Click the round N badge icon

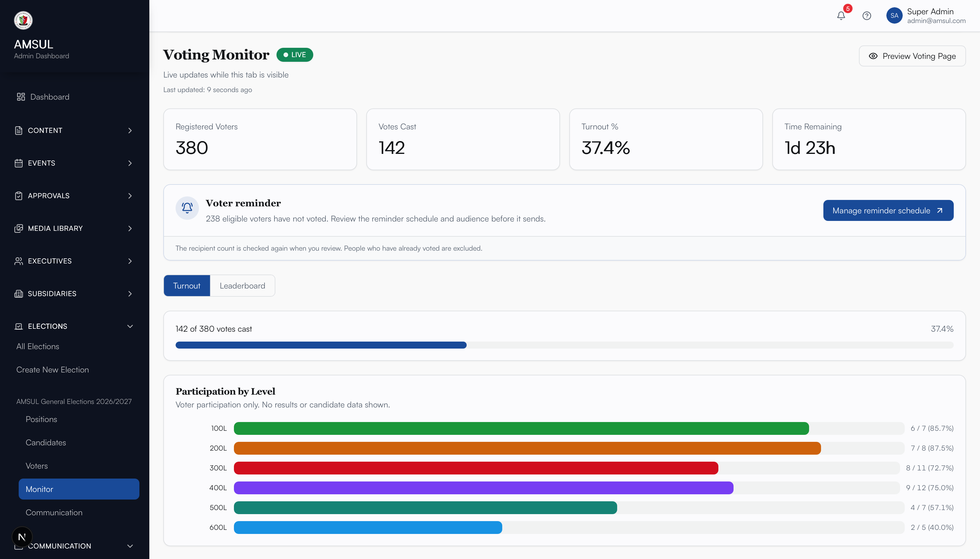pos(22,537)
